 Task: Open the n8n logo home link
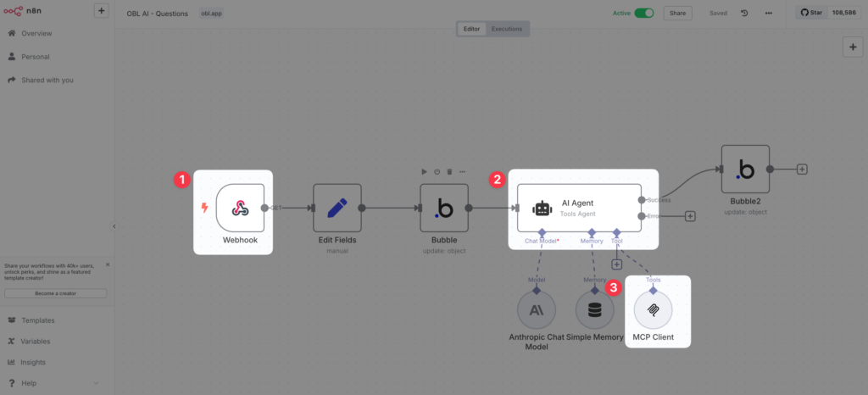click(x=23, y=10)
